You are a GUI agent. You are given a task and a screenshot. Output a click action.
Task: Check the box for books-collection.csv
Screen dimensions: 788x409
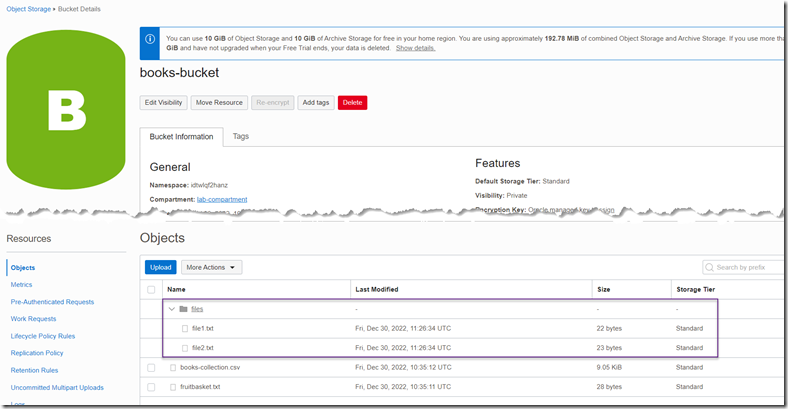(152, 367)
